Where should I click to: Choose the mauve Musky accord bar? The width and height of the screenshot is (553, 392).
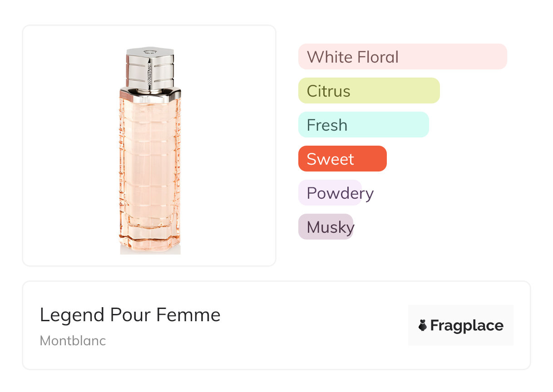pyautogui.click(x=326, y=227)
